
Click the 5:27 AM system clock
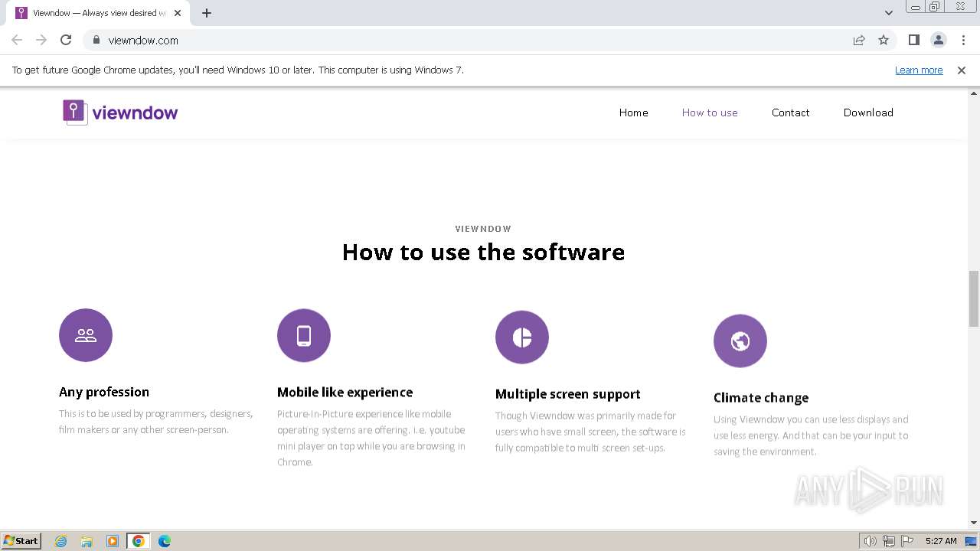click(941, 541)
